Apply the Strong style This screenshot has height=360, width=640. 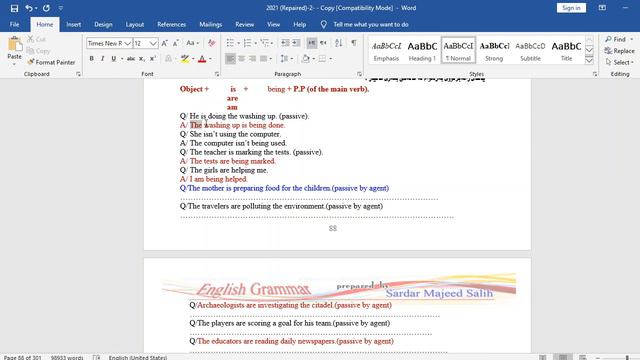point(494,51)
